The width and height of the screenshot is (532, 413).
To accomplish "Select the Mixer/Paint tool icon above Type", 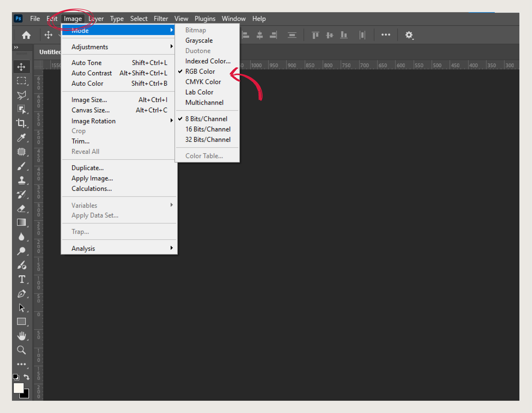I will tap(21, 265).
